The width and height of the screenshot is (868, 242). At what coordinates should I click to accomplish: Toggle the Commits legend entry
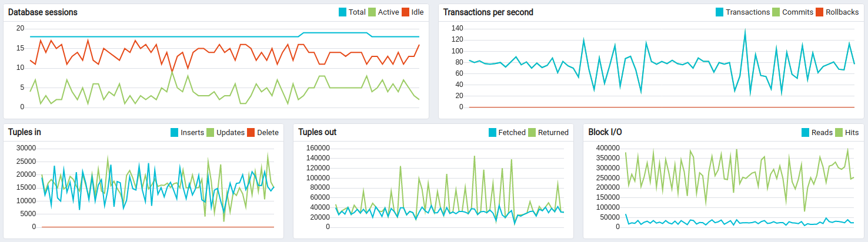797,12
